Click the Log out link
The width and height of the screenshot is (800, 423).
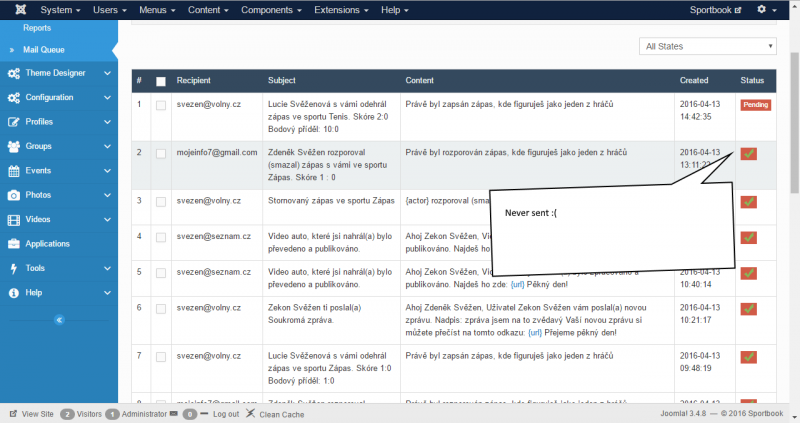tap(226, 414)
